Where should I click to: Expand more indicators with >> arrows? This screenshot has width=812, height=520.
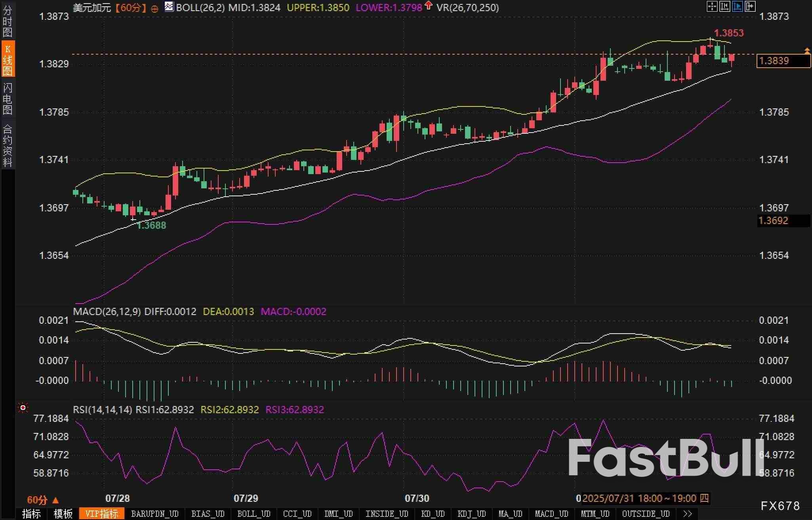click(687, 514)
